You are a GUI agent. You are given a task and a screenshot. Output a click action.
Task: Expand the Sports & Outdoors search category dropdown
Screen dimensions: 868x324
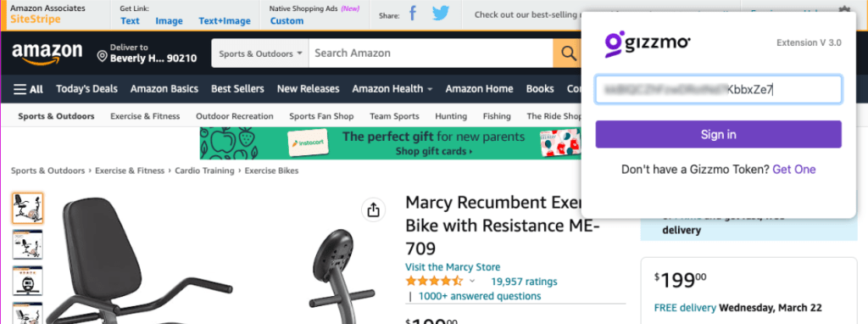tap(260, 53)
